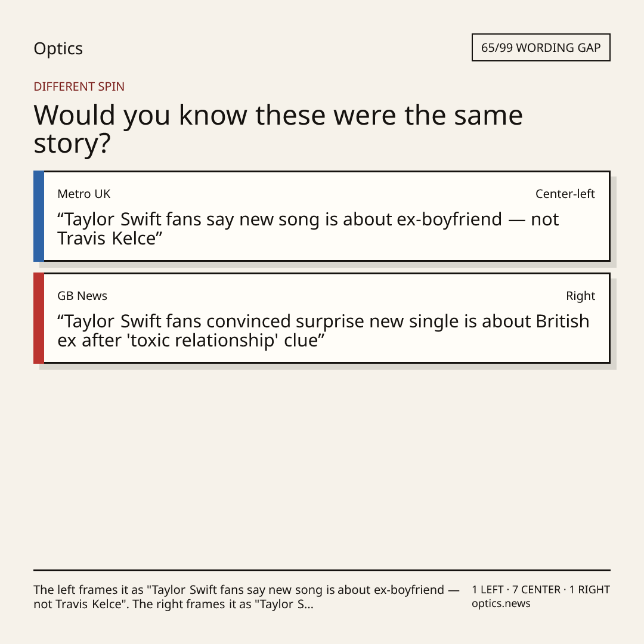This screenshot has height=644, width=644.
Task: Click the Right bias label
Action: click(x=580, y=296)
